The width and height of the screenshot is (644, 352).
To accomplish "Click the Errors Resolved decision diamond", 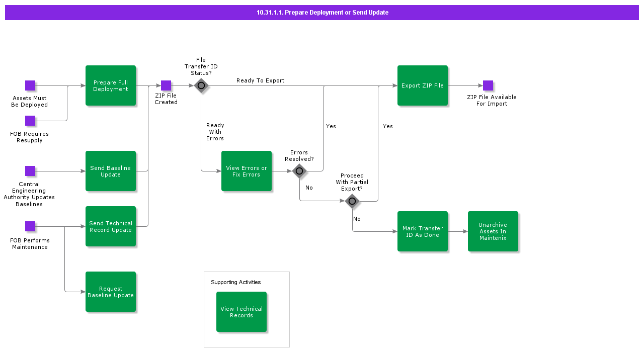I will (299, 171).
